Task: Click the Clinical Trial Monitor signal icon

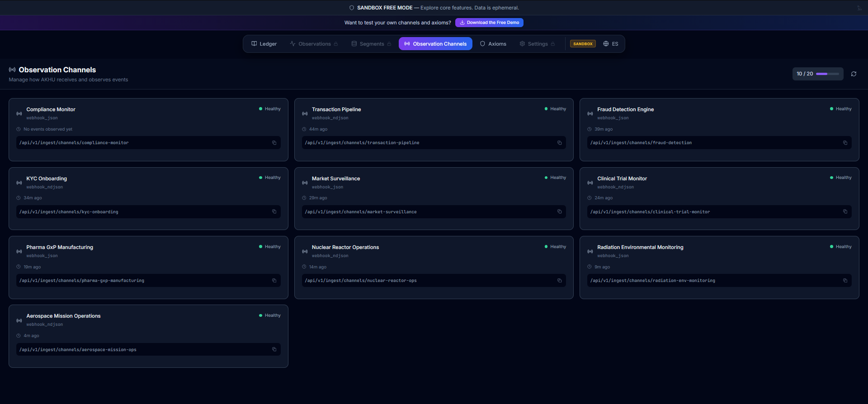Action: coord(590,183)
